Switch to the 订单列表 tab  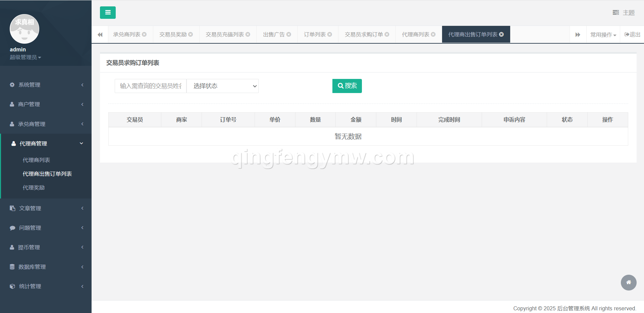[x=315, y=34]
